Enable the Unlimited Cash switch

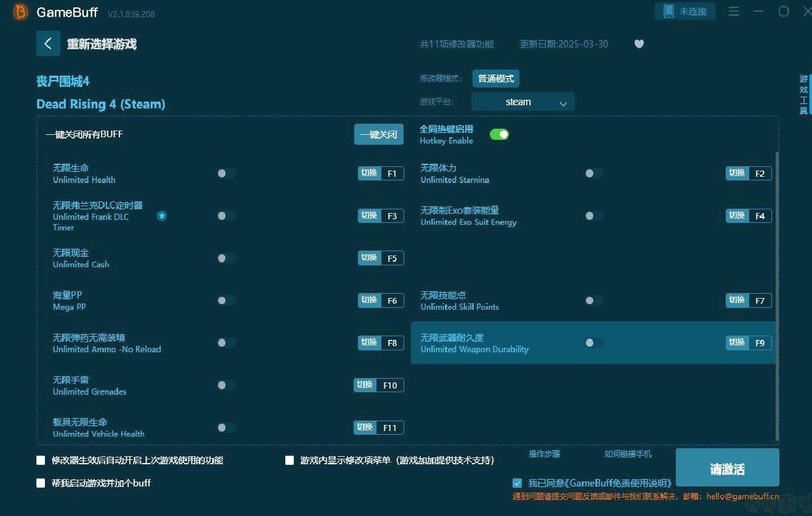click(226, 258)
